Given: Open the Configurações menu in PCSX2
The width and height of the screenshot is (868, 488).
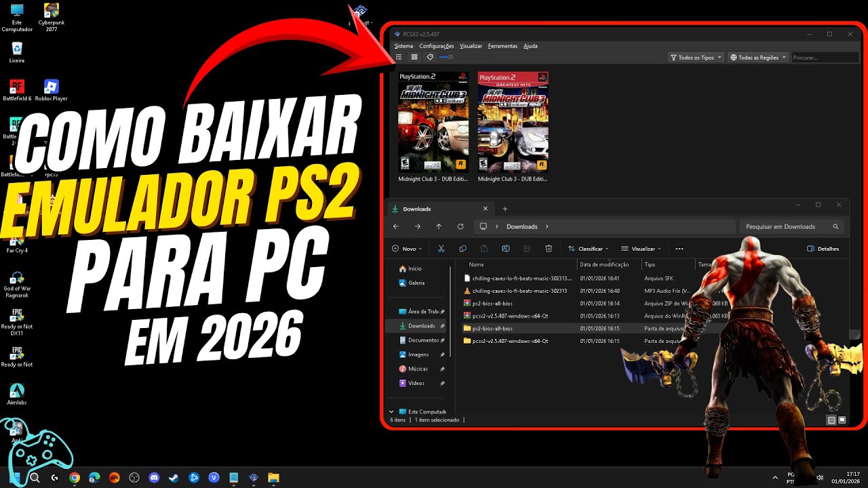Looking at the screenshot, I should 436,46.
